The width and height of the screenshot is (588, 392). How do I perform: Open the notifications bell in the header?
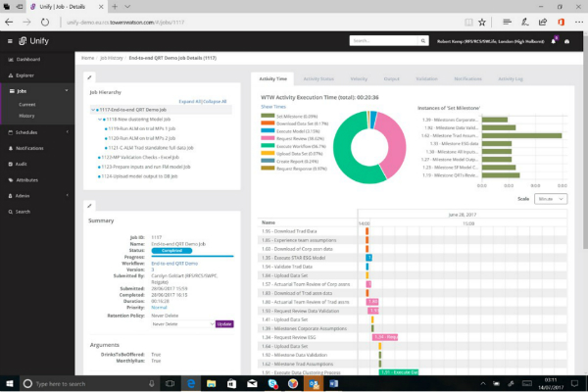554,41
